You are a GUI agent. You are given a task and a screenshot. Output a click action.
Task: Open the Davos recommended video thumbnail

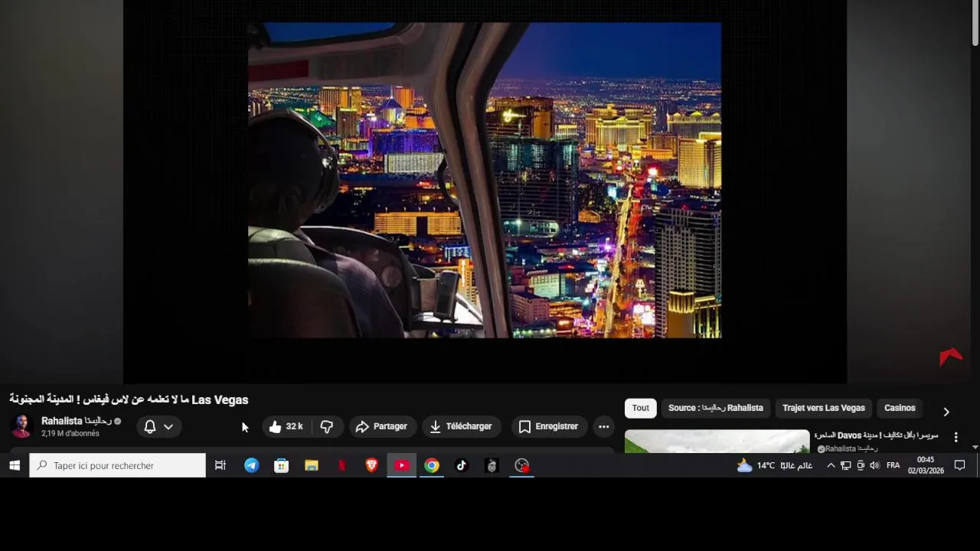717,441
